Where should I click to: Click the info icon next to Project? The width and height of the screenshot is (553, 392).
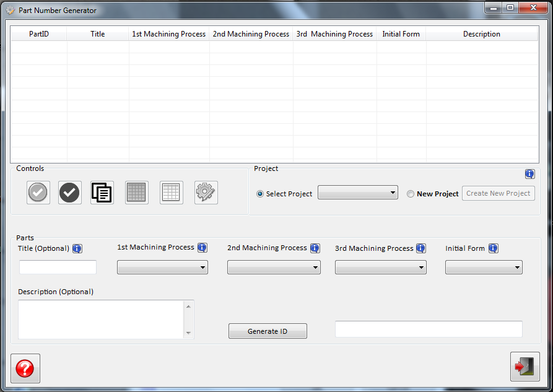click(529, 174)
